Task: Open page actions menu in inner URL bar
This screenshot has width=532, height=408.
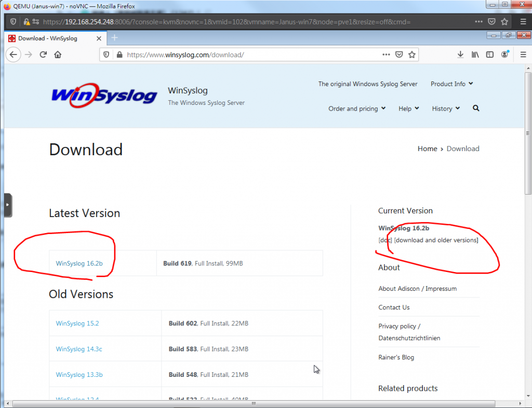Action: 386,55
